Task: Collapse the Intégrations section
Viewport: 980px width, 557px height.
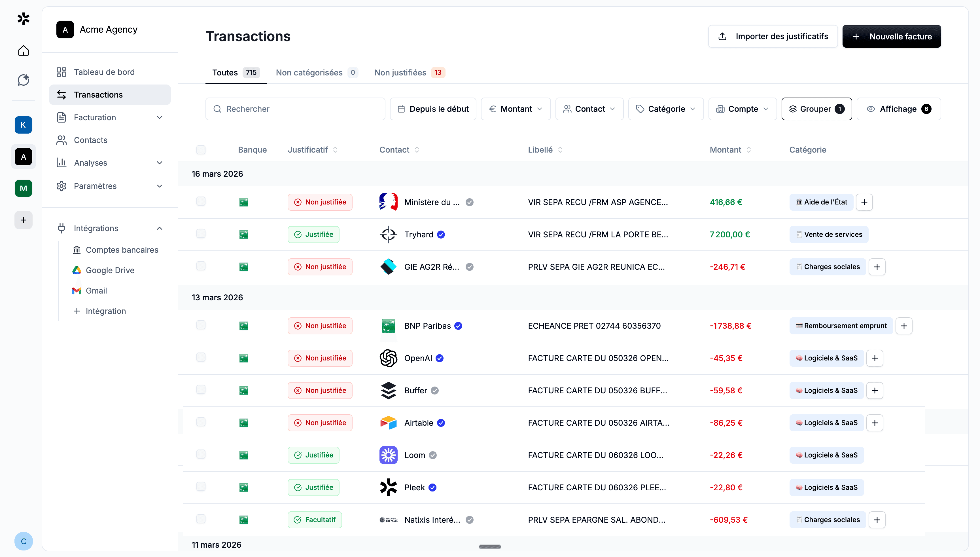Action: tap(160, 228)
